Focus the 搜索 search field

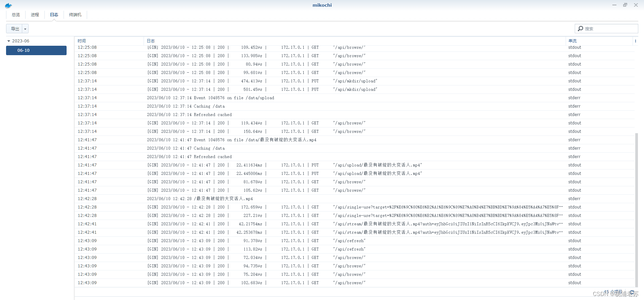[x=606, y=29]
